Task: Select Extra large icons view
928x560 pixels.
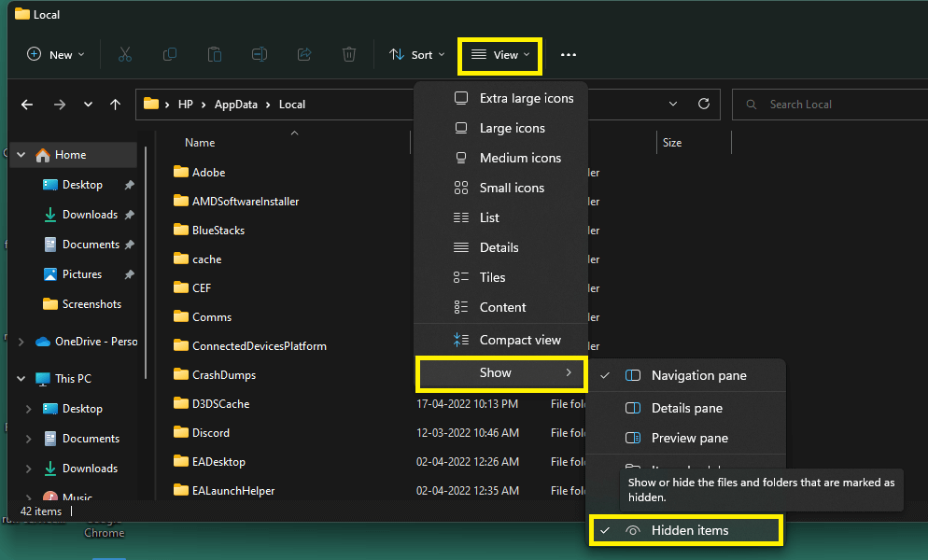Action: pos(526,98)
